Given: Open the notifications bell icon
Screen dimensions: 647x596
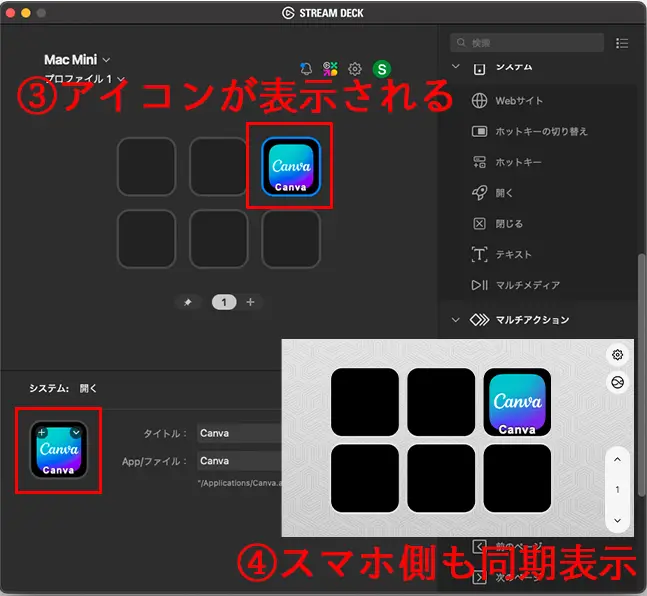Looking at the screenshot, I should (306, 69).
